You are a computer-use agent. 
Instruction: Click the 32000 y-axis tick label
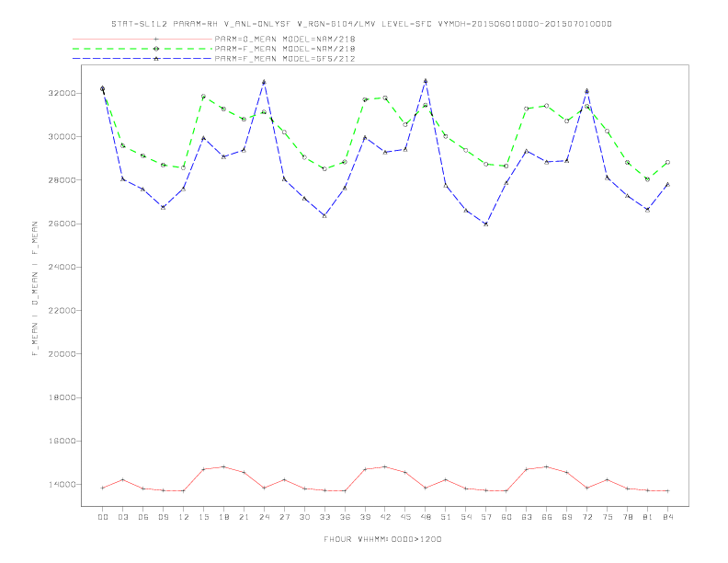pyautogui.click(x=62, y=93)
